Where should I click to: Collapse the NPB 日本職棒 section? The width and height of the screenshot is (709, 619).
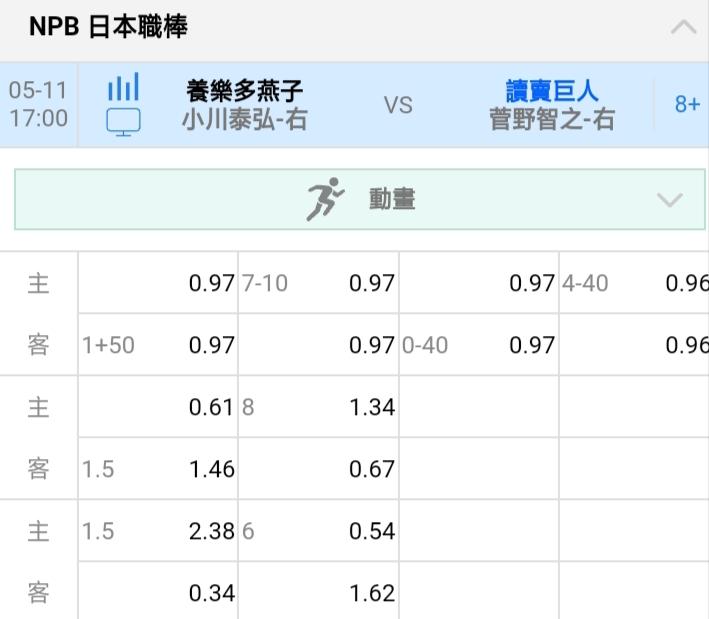(x=683, y=28)
